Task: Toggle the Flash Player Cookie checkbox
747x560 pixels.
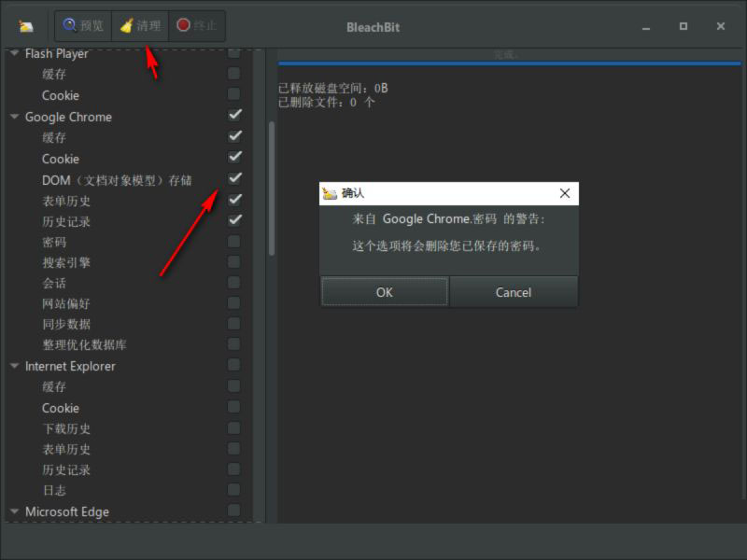Action: tap(233, 94)
